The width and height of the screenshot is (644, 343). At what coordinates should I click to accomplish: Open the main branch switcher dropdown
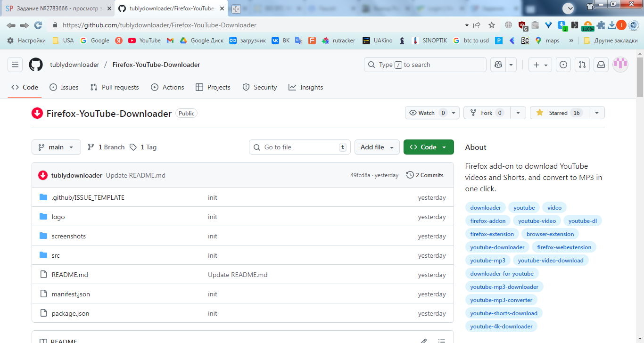56,147
